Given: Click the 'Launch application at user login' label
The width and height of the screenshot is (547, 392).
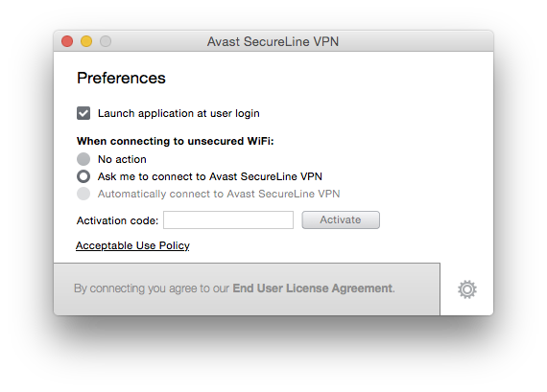Looking at the screenshot, I should pyautogui.click(x=178, y=113).
